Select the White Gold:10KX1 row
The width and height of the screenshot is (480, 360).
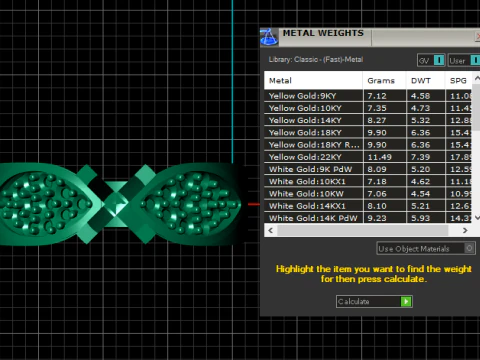click(x=368, y=181)
